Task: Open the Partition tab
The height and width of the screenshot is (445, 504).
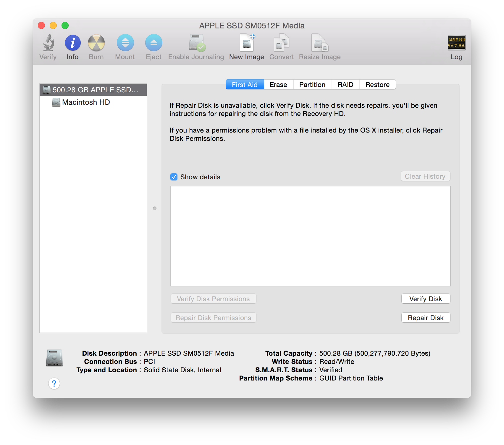Action: [x=312, y=85]
